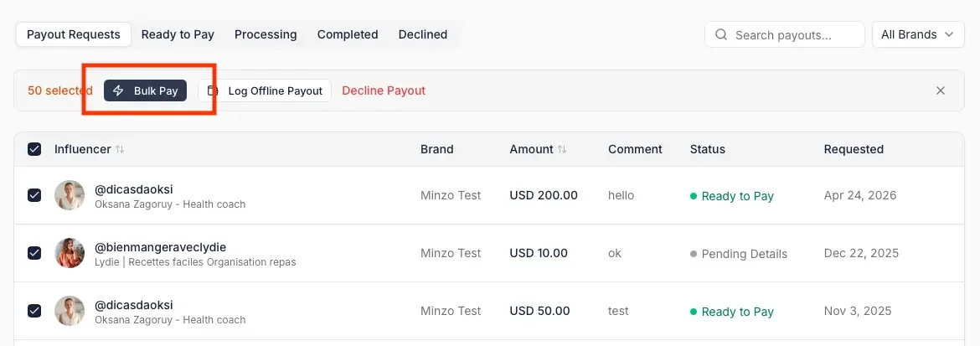Viewport: 980px width, 346px height.
Task: Click the "Nov 3, 2025" date
Action: pos(858,311)
